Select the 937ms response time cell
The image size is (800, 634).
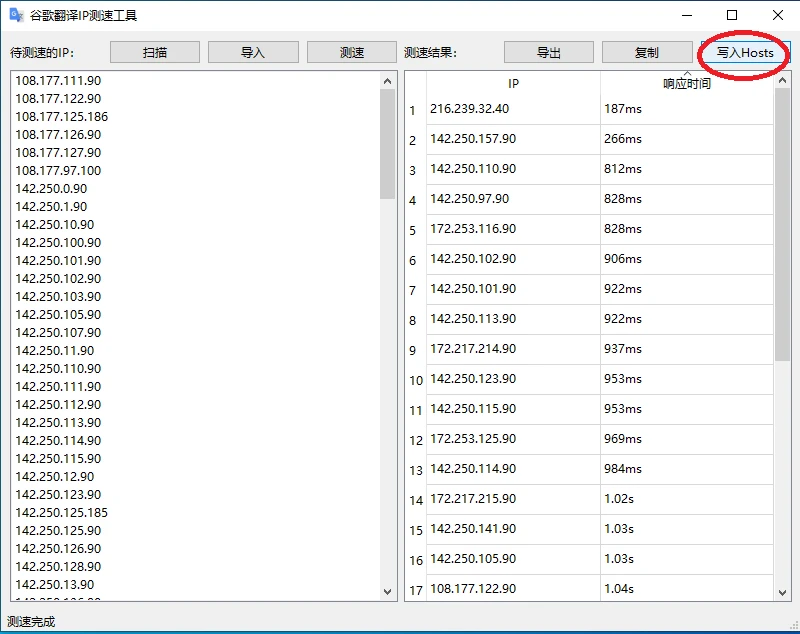(x=687, y=349)
